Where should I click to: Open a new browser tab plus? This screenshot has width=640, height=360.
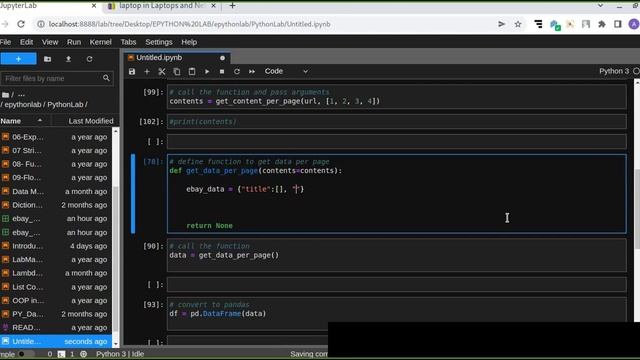(x=232, y=6)
